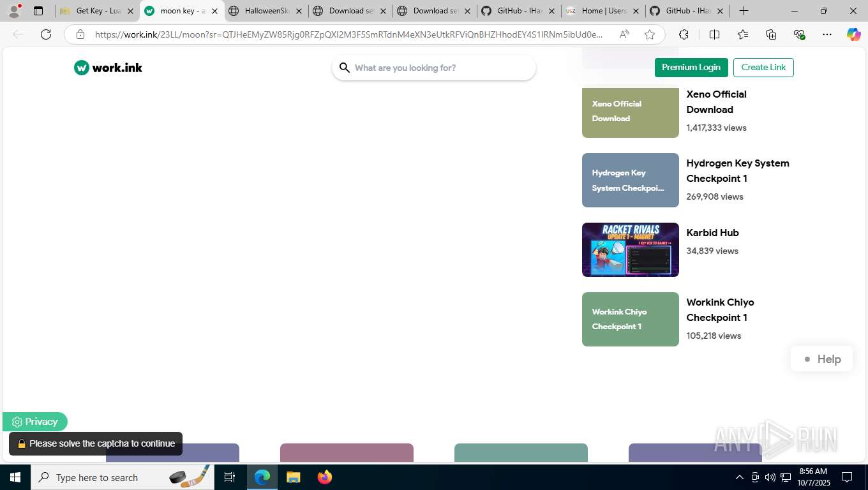Open Workink Chiyo Checkpoint 1 title
This screenshot has width=868, height=490.
720,310
